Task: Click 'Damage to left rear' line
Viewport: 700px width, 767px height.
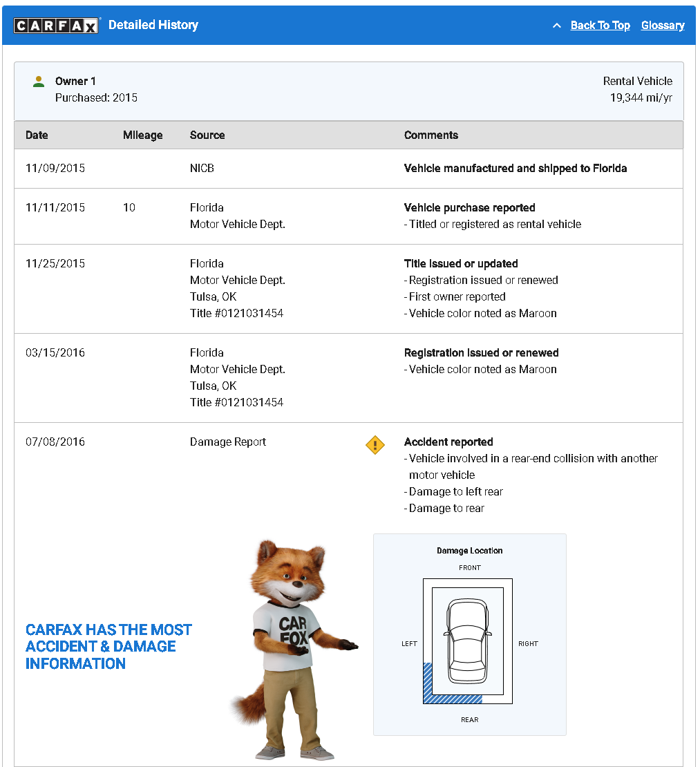Action: point(453,491)
